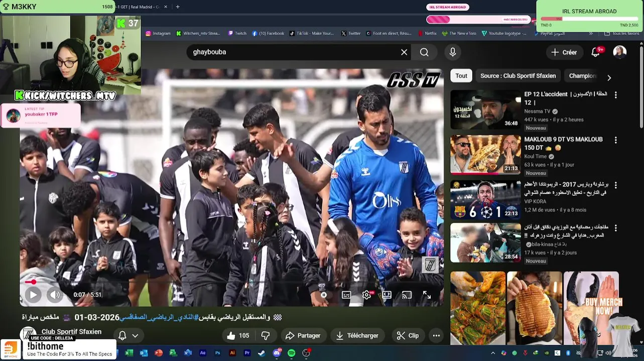Open options for bila-kinaa video
This screenshot has width=644, height=361.
point(616,228)
